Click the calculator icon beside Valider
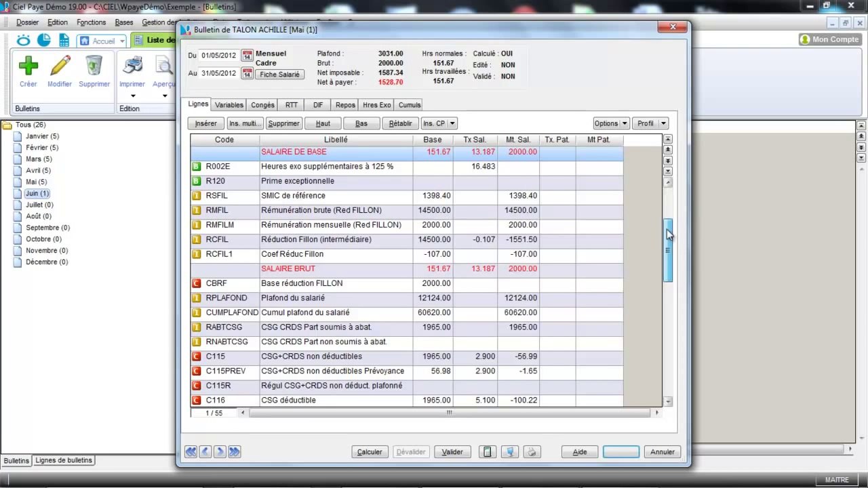This screenshot has height=488, width=868. pos(487,452)
